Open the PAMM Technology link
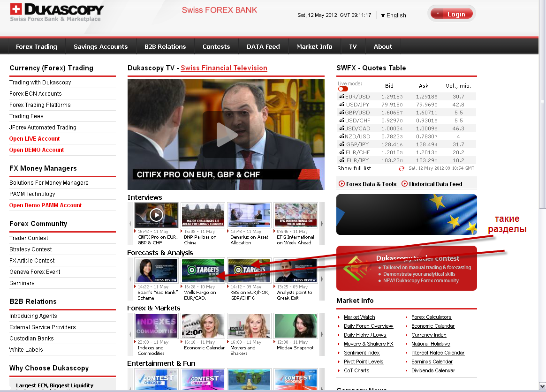Screen dimensions: 546x392 32,194
